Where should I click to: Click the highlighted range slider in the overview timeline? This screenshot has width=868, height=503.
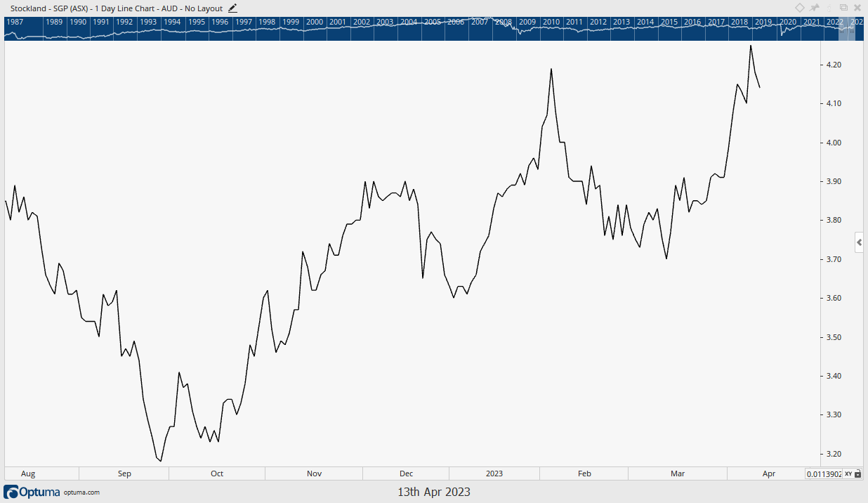846,29
